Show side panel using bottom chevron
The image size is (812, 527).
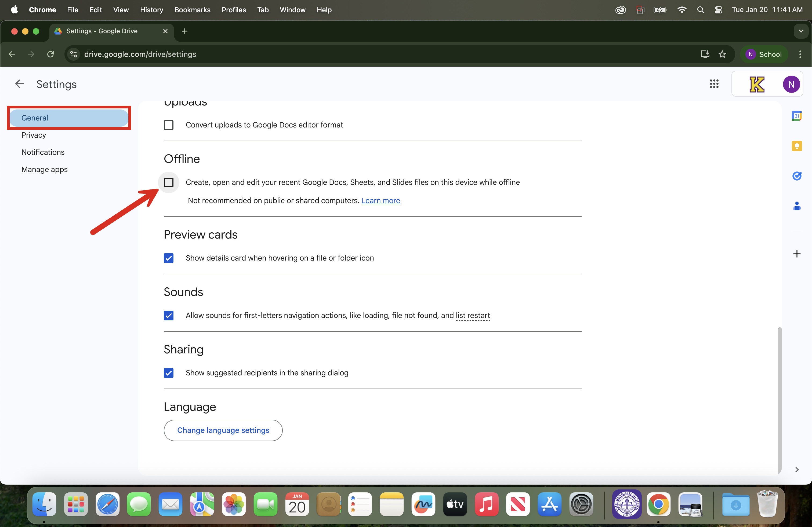(x=797, y=469)
